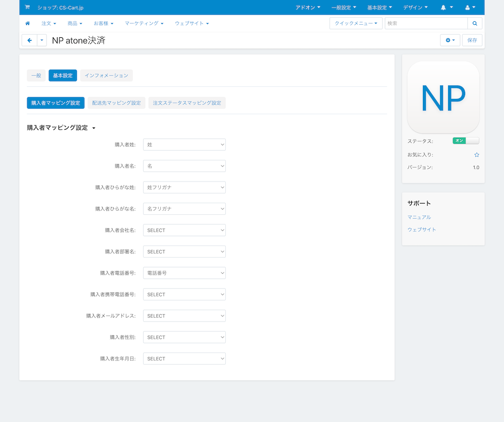Open the dropdown next to back arrow

coord(42,40)
